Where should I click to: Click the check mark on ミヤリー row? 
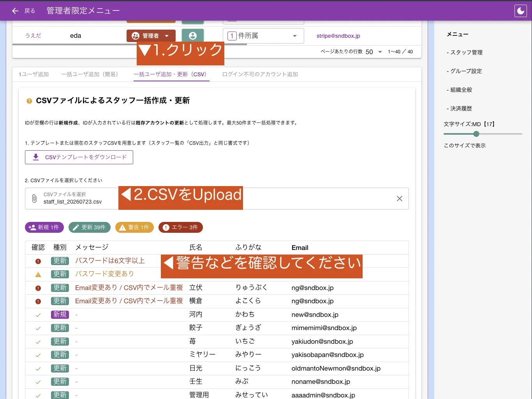38,355
